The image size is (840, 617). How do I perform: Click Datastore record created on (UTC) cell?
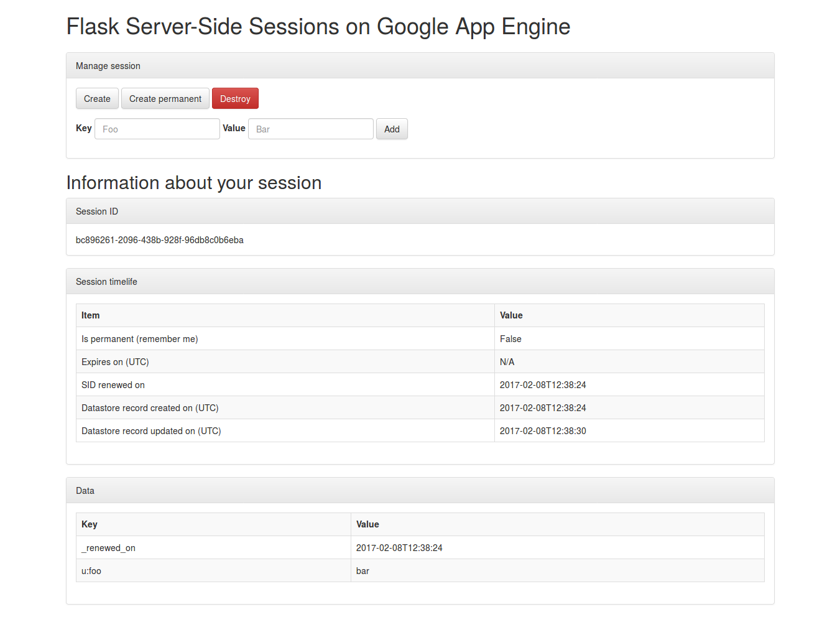pyautogui.click(x=285, y=407)
